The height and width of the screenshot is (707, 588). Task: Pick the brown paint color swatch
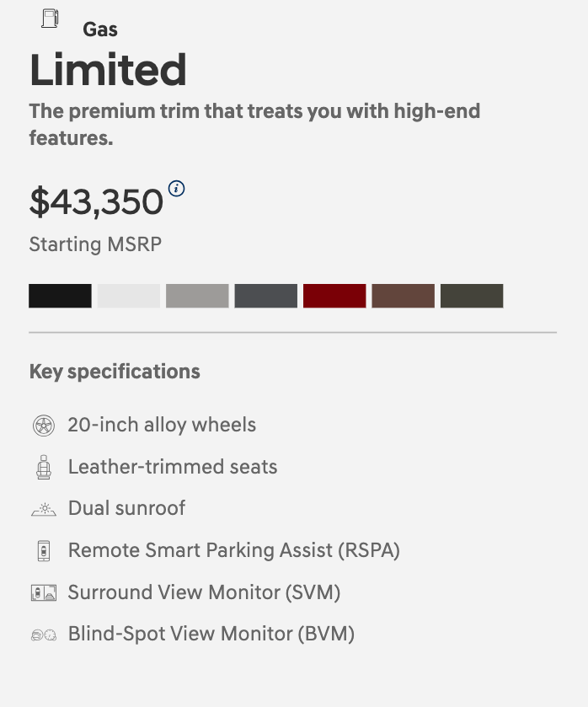click(403, 296)
